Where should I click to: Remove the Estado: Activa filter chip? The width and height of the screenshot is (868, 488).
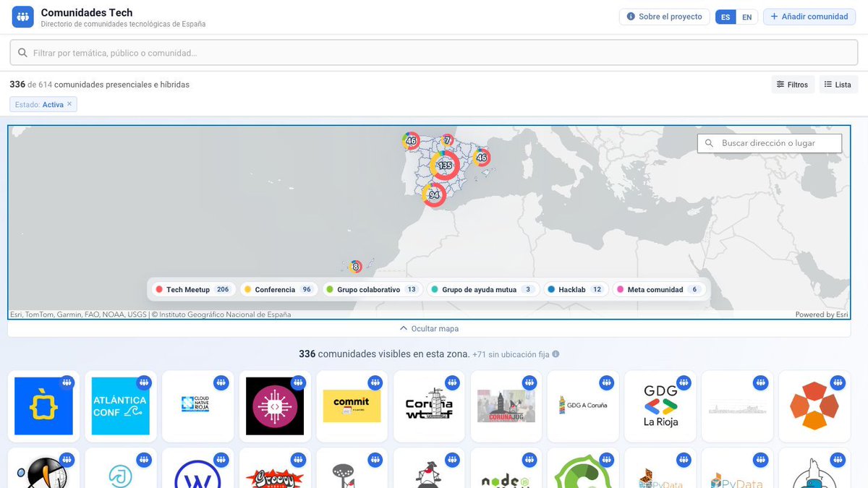(69, 104)
